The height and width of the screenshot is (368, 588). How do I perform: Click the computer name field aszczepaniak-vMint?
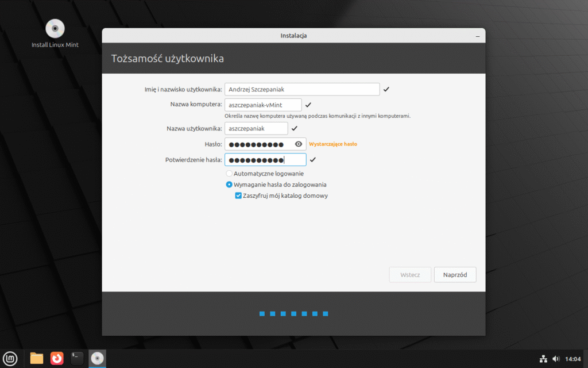coord(263,105)
